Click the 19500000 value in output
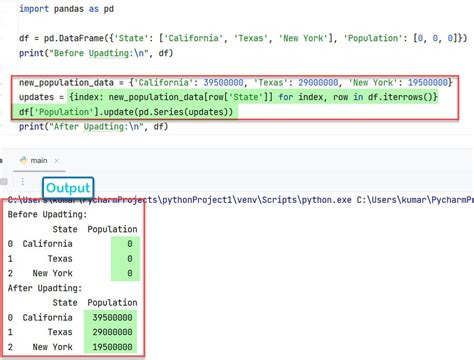Screen dimensions: 474x360 (112, 347)
